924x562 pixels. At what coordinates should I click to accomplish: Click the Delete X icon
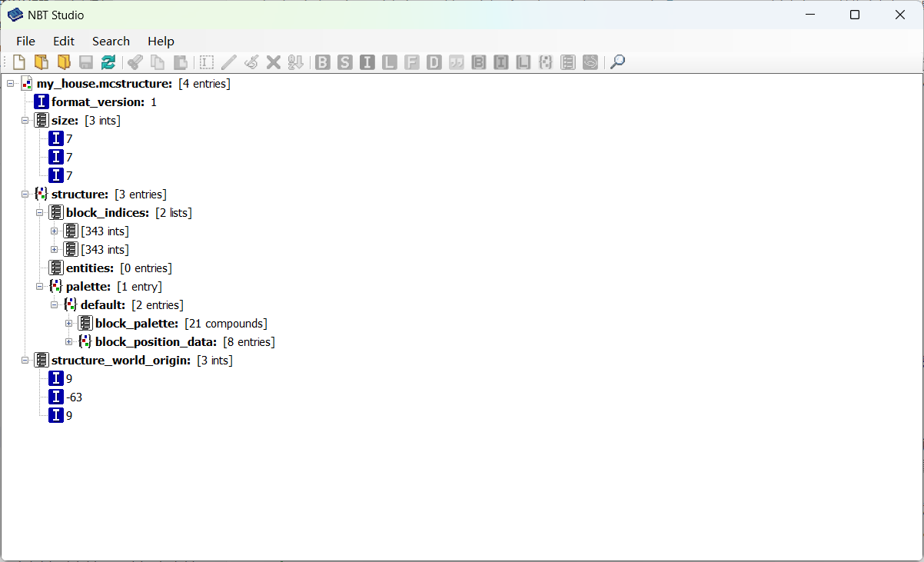[x=274, y=62]
